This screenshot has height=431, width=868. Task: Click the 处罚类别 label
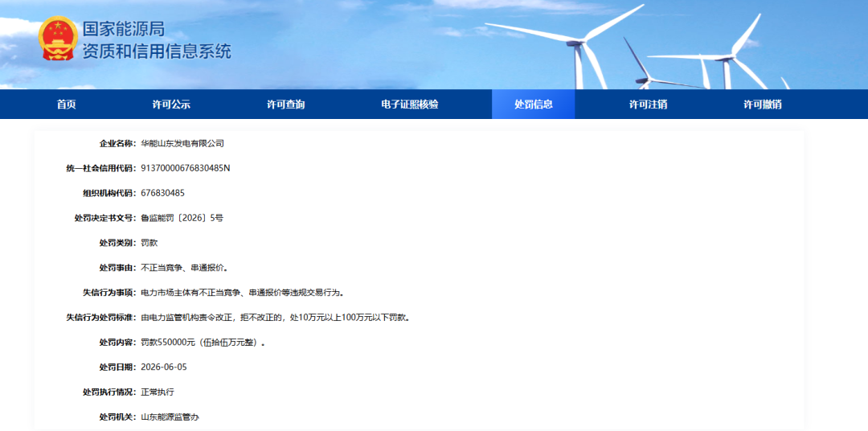(x=118, y=243)
